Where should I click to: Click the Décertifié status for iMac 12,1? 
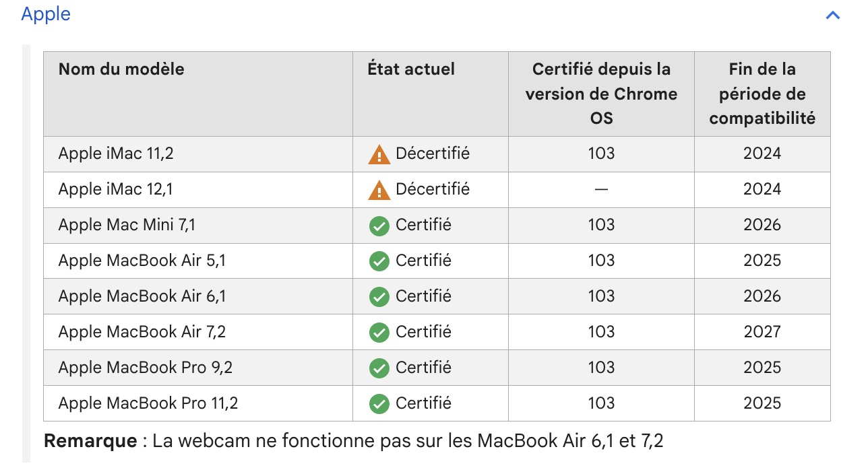(x=432, y=189)
